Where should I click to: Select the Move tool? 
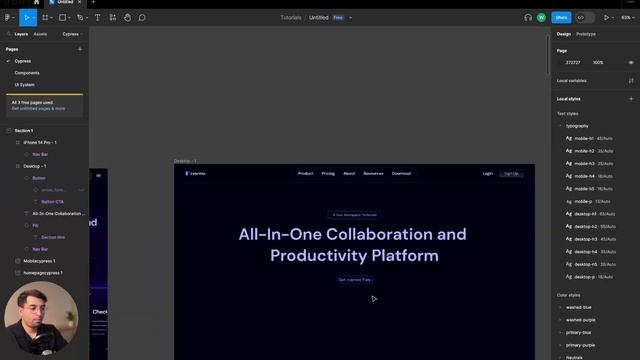(27, 18)
